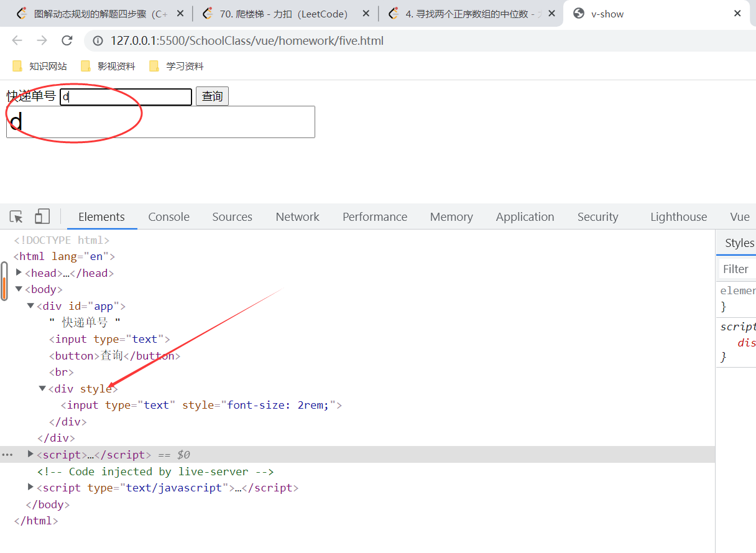Screen dimensions: 756x553
Task: Open the Lighthouse panel tab
Action: tap(678, 216)
